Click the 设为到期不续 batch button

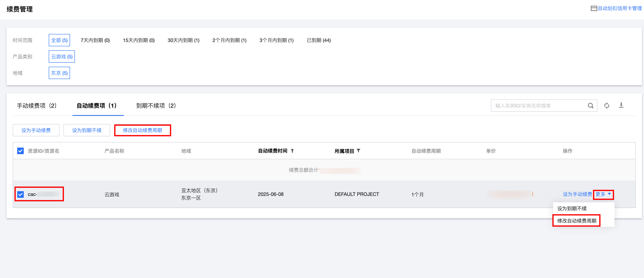click(87, 130)
